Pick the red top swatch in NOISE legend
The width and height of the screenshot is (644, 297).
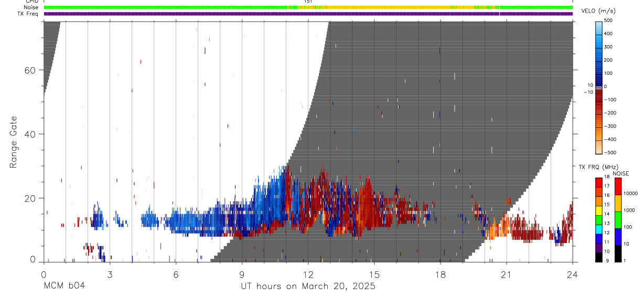pyautogui.click(x=618, y=186)
